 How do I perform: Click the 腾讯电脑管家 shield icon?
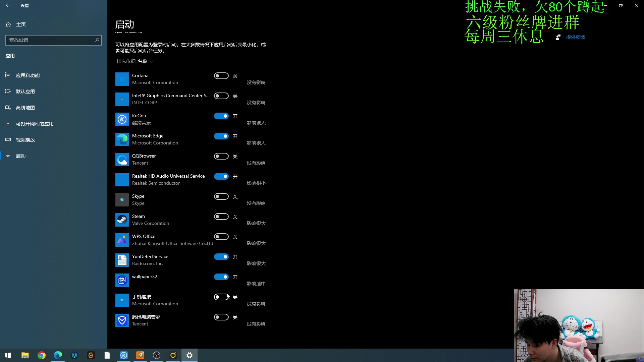pyautogui.click(x=122, y=320)
